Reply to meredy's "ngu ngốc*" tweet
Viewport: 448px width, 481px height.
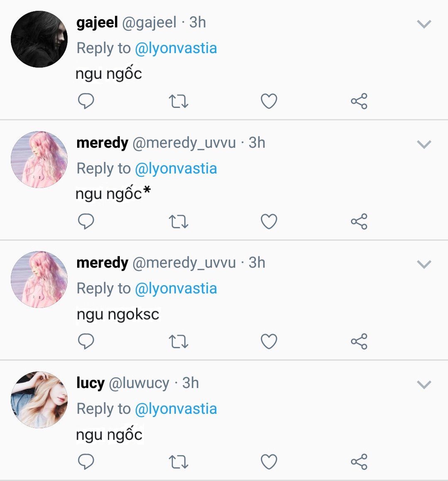[x=86, y=222]
